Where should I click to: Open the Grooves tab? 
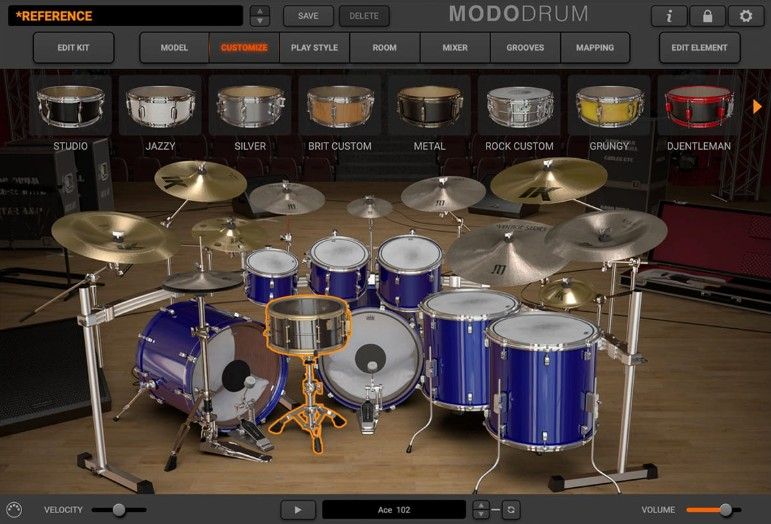(525, 47)
